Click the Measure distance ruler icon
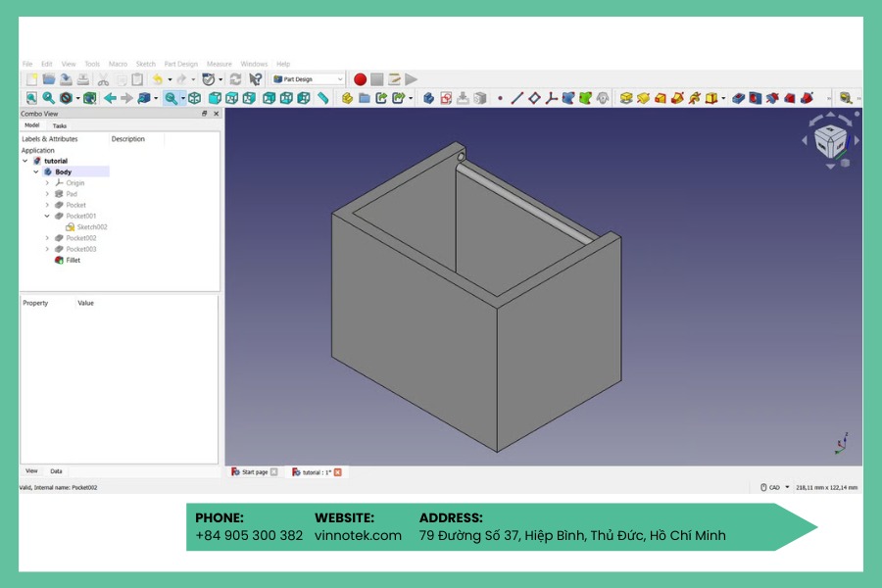Screen dimensions: 882x588 322,98
